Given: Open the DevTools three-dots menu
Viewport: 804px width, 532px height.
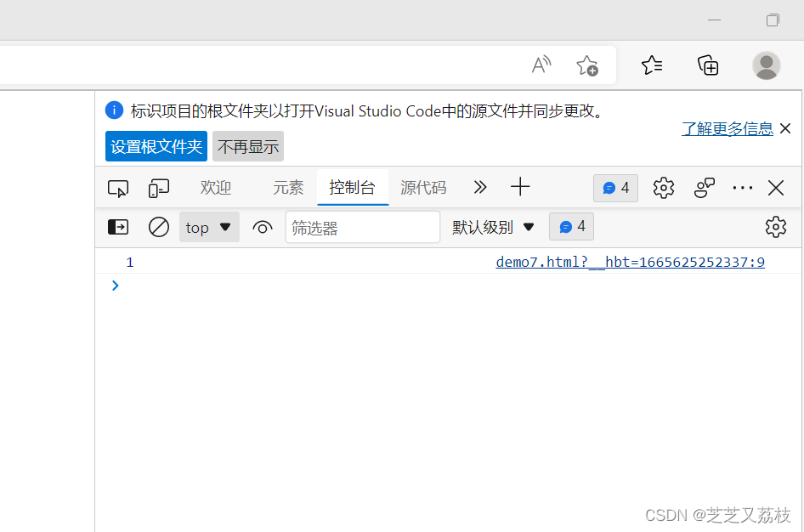Looking at the screenshot, I should [x=743, y=188].
